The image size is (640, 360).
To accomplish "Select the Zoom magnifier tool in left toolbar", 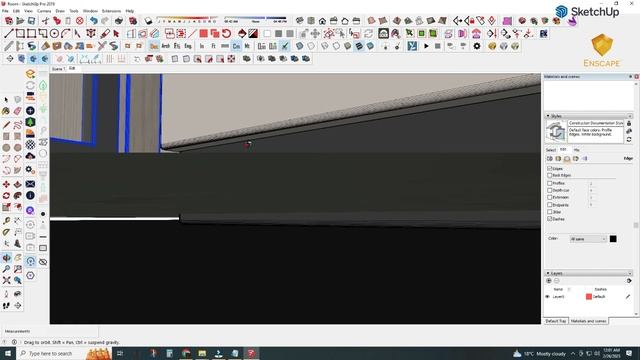I will 7,269.
